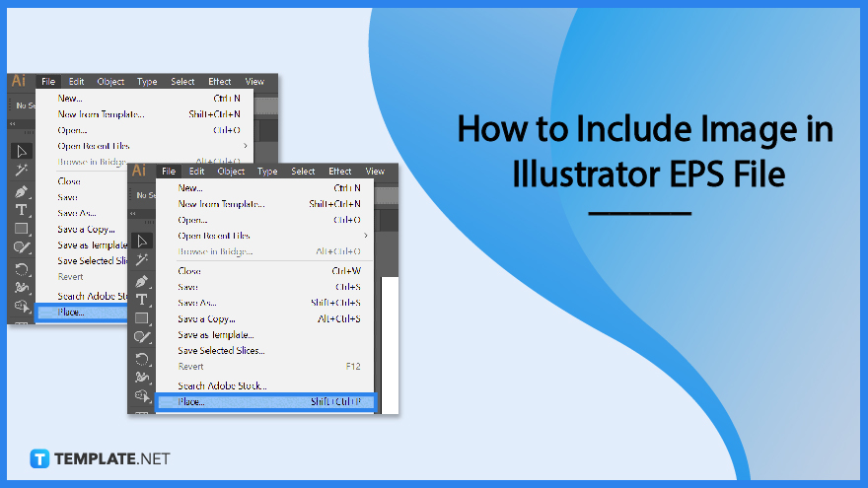Open the View menu in front window
868x488 pixels.
tap(375, 172)
